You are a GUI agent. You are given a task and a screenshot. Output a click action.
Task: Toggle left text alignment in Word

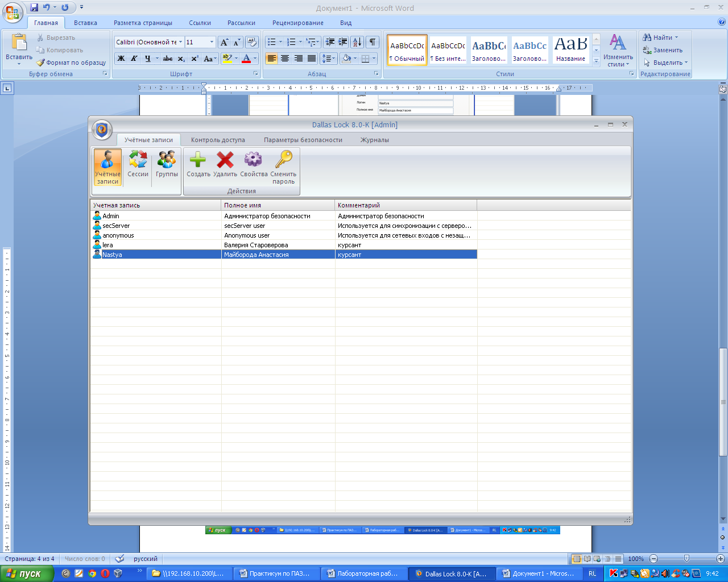(272, 59)
